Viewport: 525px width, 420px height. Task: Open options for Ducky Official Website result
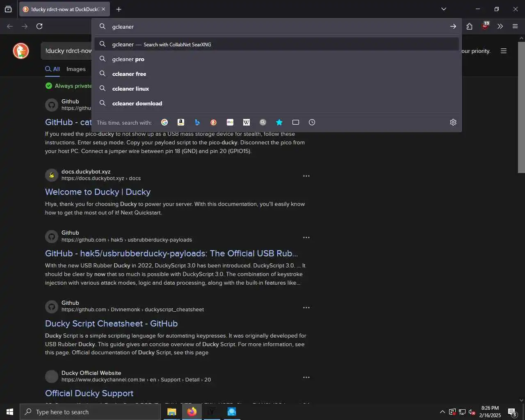coord(306,377)
